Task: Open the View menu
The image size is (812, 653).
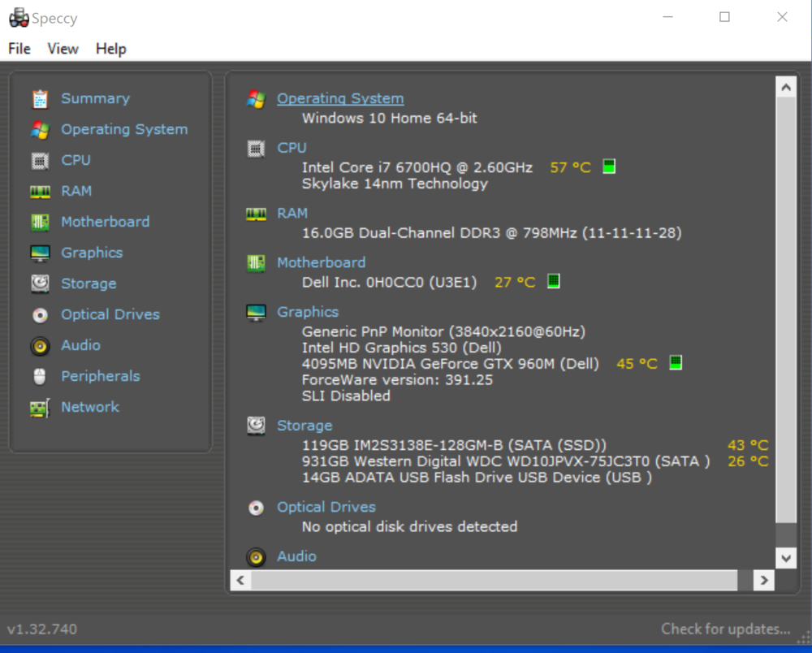Action: (x=63, y=49)
